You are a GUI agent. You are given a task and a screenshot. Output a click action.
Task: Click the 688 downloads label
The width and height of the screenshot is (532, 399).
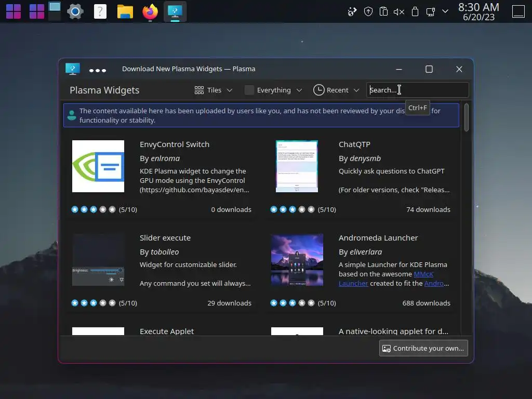(x=426, y=303)
